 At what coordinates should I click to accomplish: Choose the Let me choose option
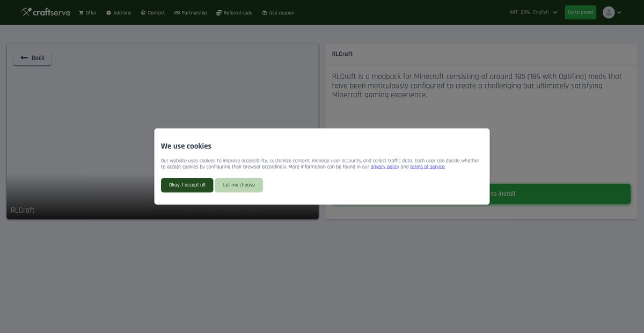coord(239,185)
